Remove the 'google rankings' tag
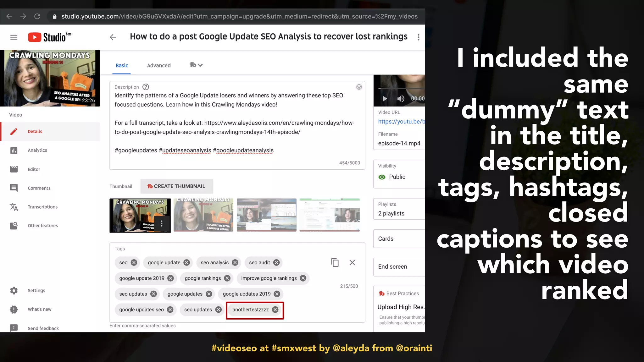The width and height of the screenshot is (644, 362). [227, 278]
